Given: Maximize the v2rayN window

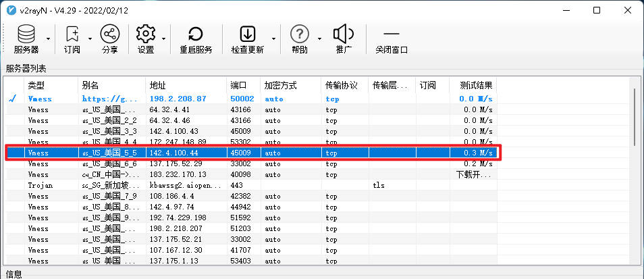Looking at the screenshot, I should [x=597, y=10].
